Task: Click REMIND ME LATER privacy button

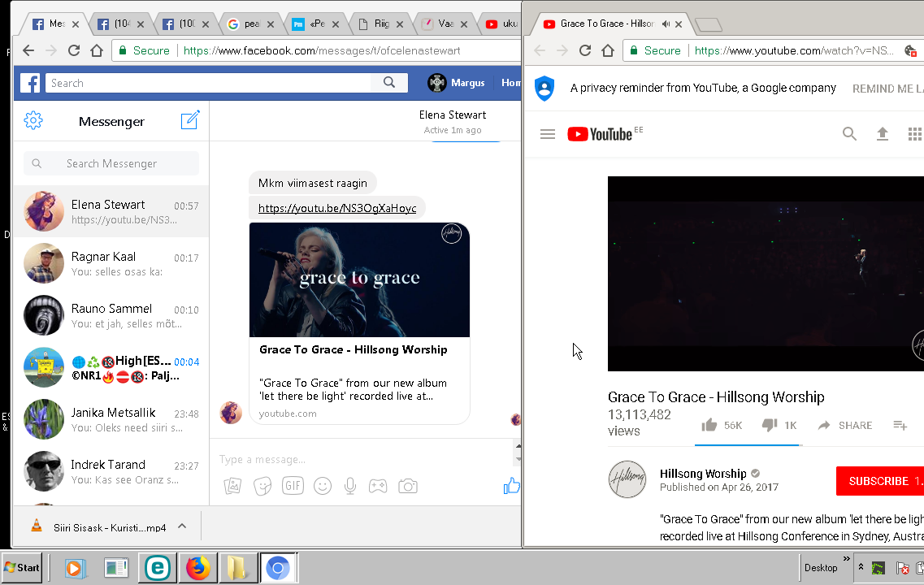Action: (888, 89)
